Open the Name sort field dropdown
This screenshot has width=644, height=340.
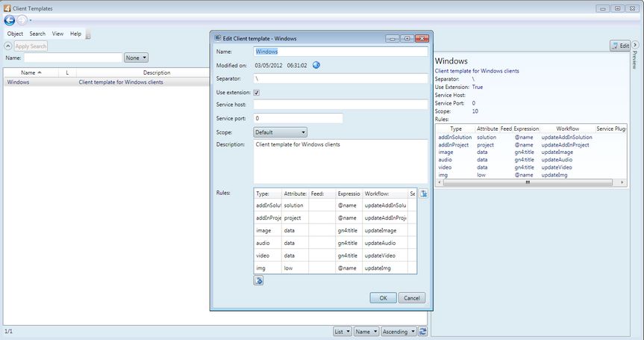pyautogui.click(x=366, y=331)
